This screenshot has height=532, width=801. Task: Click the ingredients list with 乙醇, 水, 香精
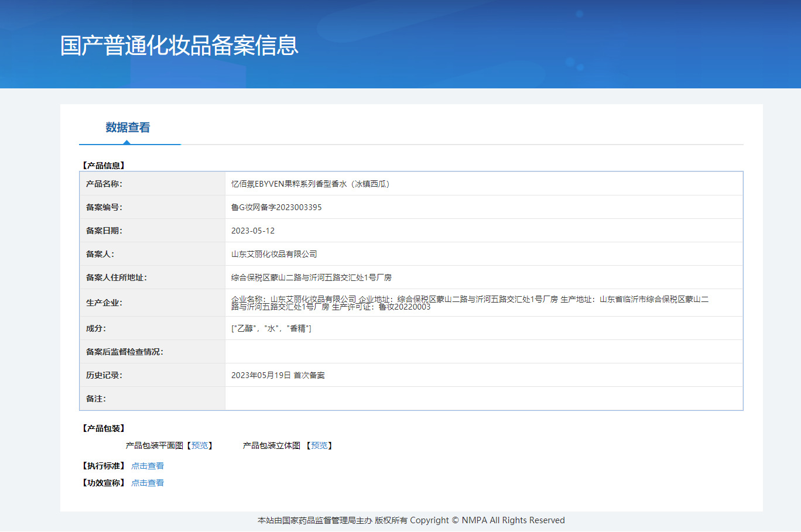tap(271, 328)
